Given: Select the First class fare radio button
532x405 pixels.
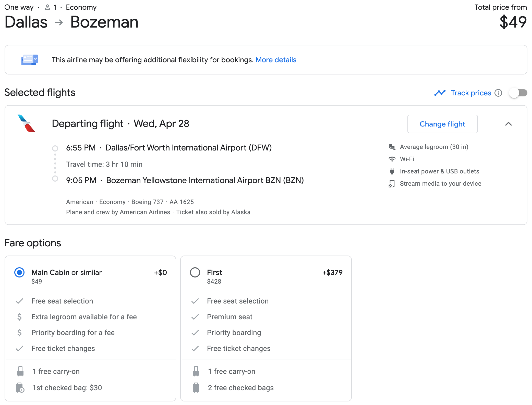Looking at the screenshot, I should tap(195, 272).
